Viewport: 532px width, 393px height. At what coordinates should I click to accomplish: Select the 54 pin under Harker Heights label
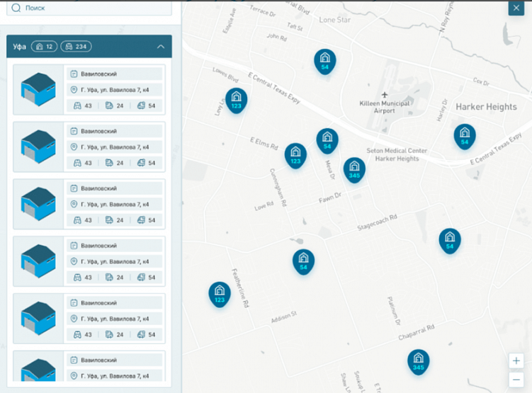pos(465,137)
